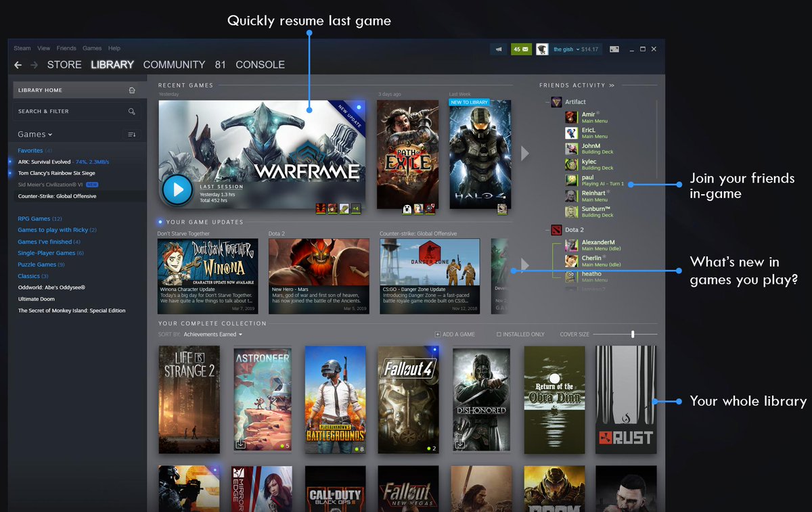Click paul's avatar in friends list
The width and height of the screenshot is (812, 512).
pyautogui.click(x=572, y=180)
